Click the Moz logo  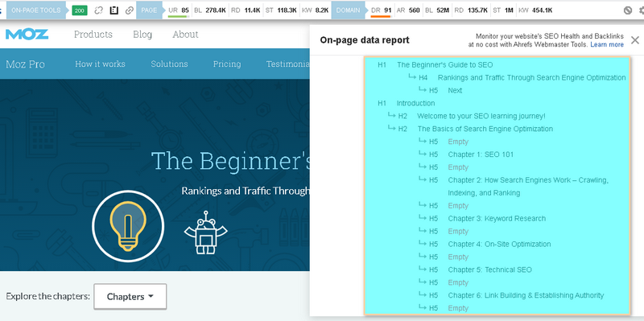point(27,34)
